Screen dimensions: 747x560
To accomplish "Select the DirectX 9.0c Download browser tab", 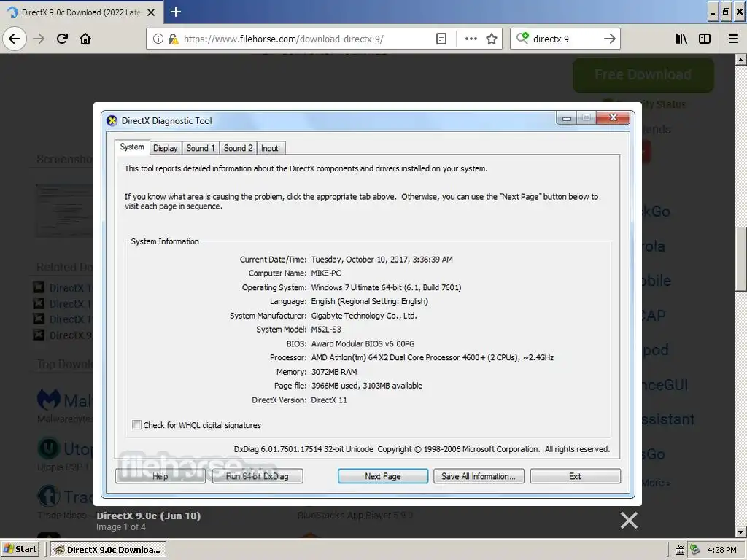I will (x=81, y=12).
